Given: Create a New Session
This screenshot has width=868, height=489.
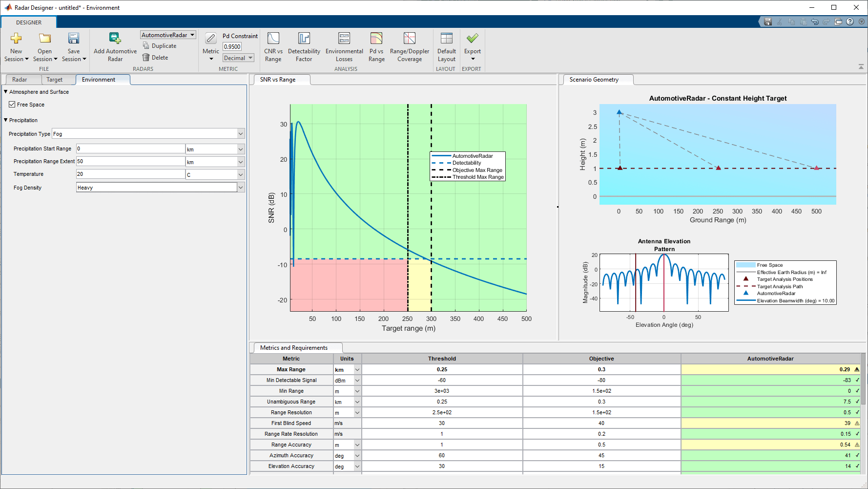Looking at the screenshot, I should [16, 47].
